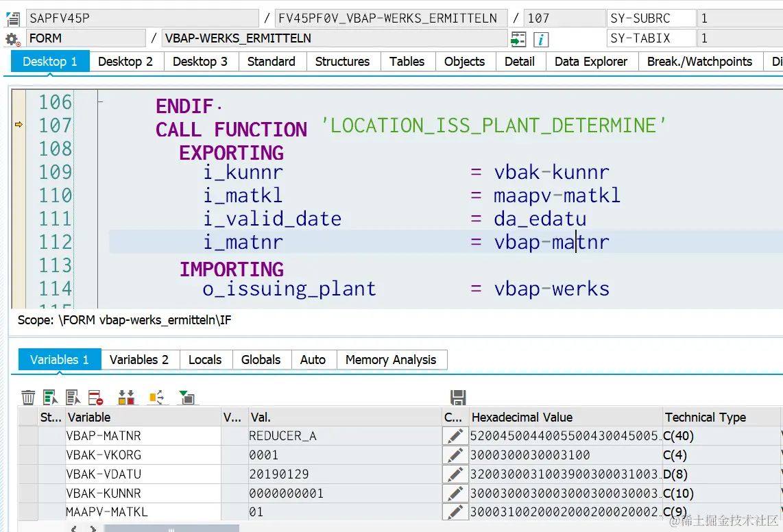This screenshot has height=532, width=783.
Task: Select the Auto tab
Action: point(313,360)
